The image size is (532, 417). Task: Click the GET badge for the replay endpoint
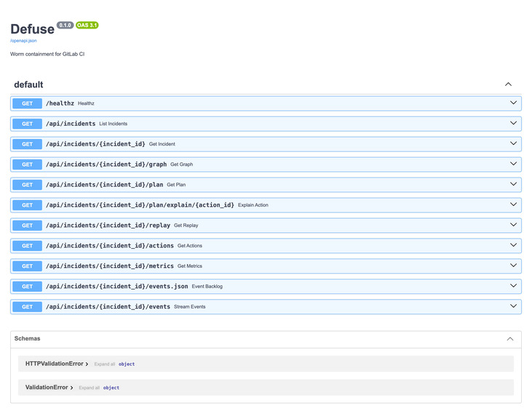tap(27, 226)
